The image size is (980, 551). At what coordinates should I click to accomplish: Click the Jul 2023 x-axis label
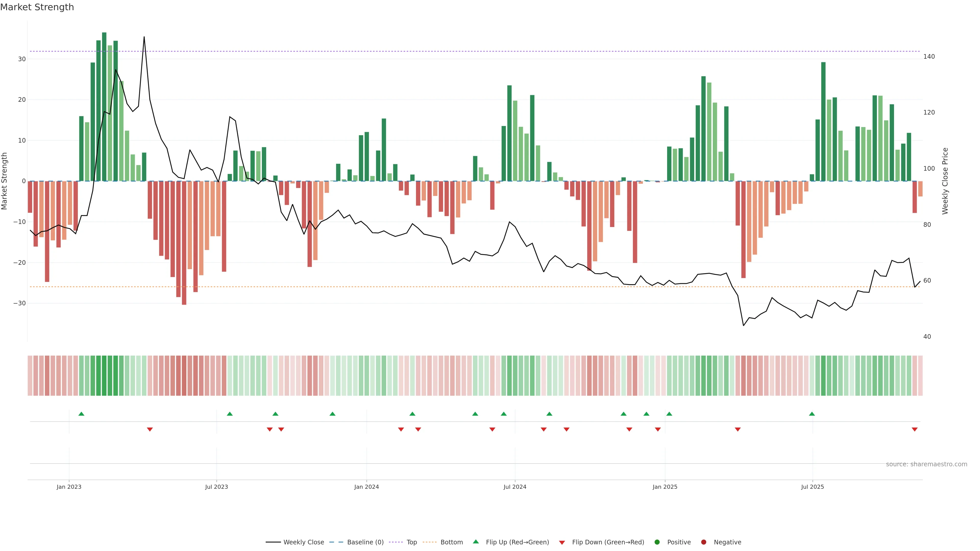click(x=216, y=487)
